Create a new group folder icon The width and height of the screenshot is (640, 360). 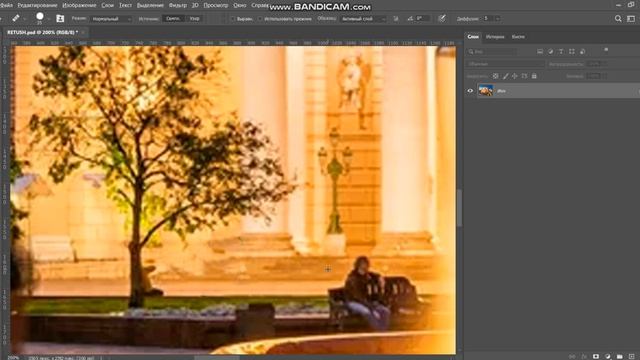click(x=620, y=356)
